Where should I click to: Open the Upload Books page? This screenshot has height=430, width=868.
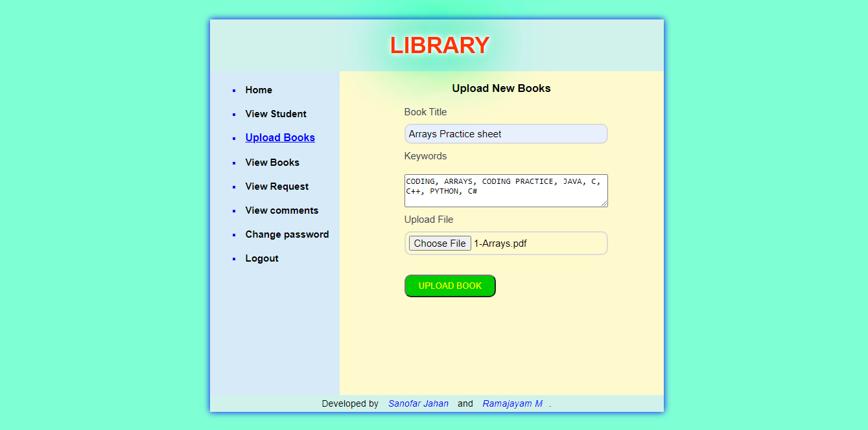[279, 137]
